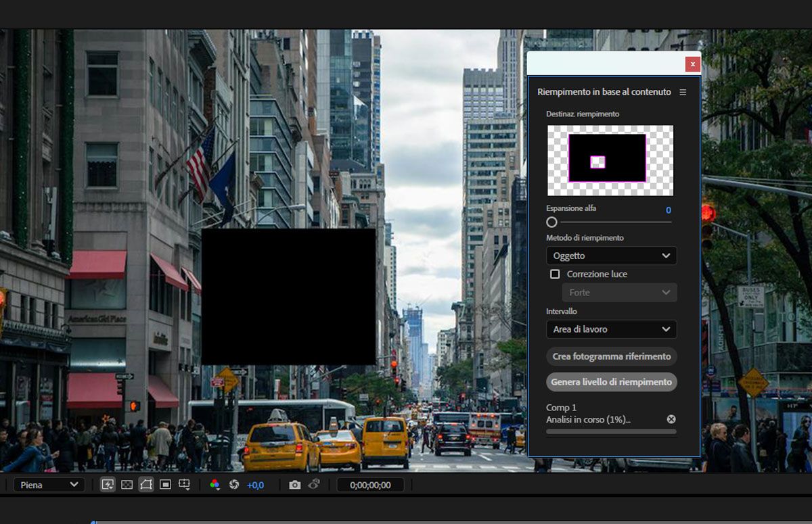Toggle mask and shape path visibility
Image resolution: width=812 pixels, height=524 pixels.
(x=145, y=485)
